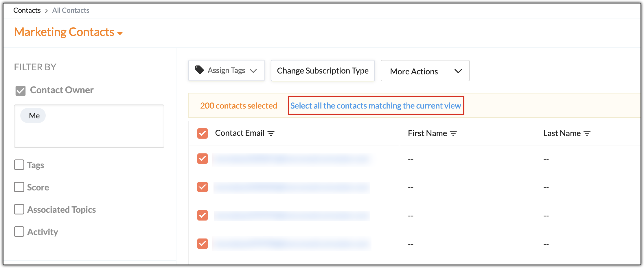644x268 pixels.
Task: Click Change Subscription Type button
Action: (x=323, y=71)
